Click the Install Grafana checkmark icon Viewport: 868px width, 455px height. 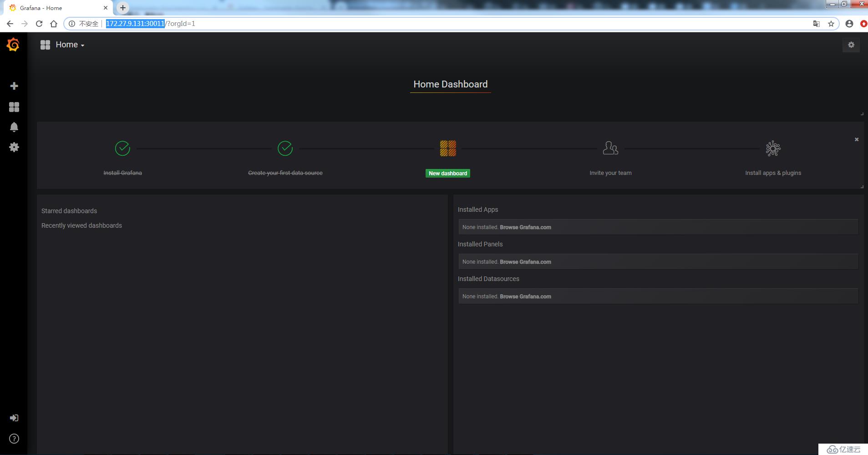point(122,148)
